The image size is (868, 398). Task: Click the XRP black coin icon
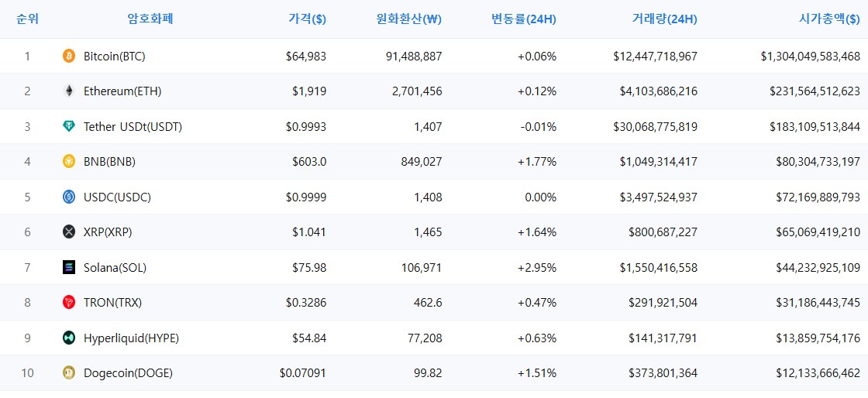pyautogui.click(x=69, y=232)
